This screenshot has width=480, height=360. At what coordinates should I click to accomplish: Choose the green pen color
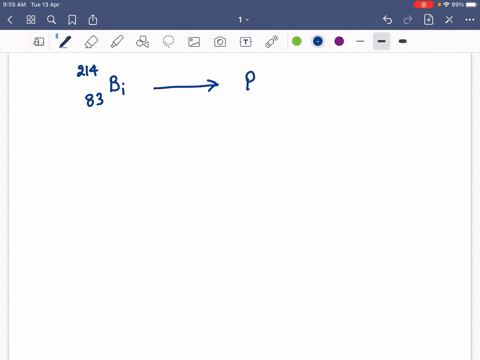point(297,41)
